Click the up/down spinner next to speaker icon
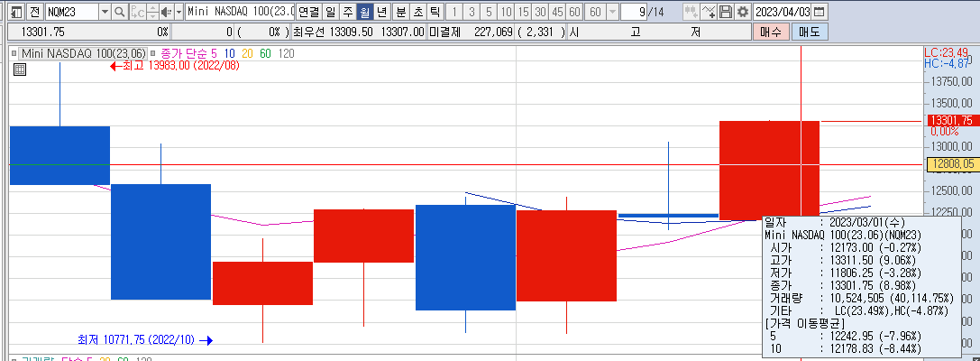Viewport: 980px width, 361px height. click(x=152, y=12)
